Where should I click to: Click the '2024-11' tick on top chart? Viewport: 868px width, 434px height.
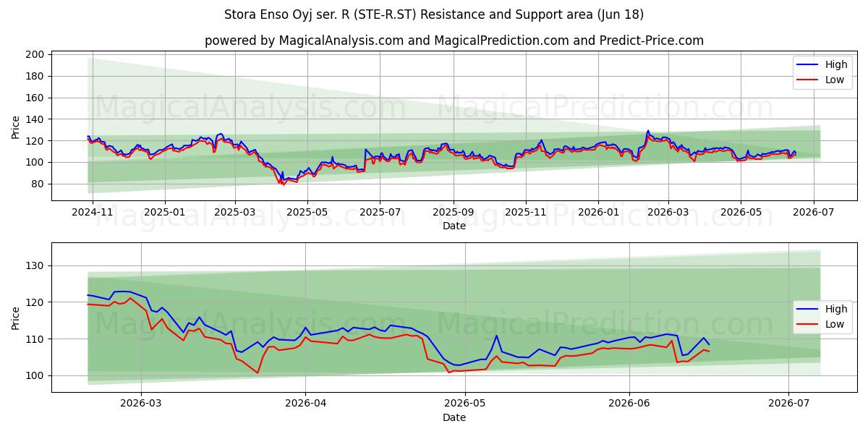93,213
